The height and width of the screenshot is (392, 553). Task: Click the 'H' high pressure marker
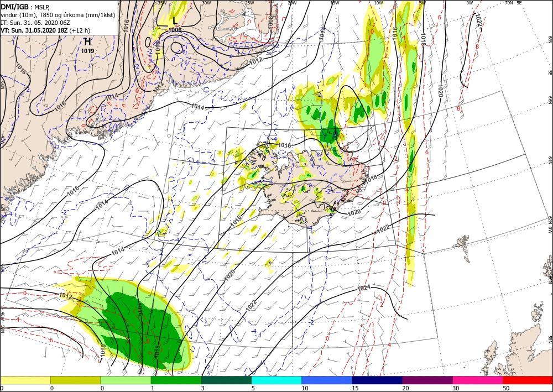tap(87, 42)
